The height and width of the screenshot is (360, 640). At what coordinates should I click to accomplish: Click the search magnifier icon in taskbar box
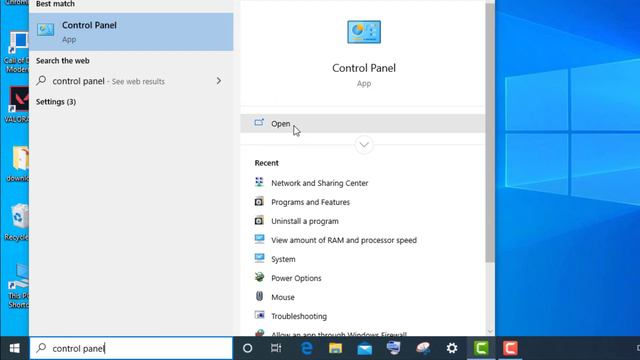point(41,348)
